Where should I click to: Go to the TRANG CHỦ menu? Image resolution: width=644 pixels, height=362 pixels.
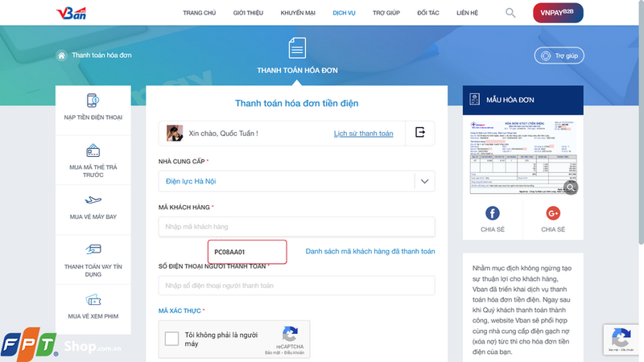tap(199, 13)
